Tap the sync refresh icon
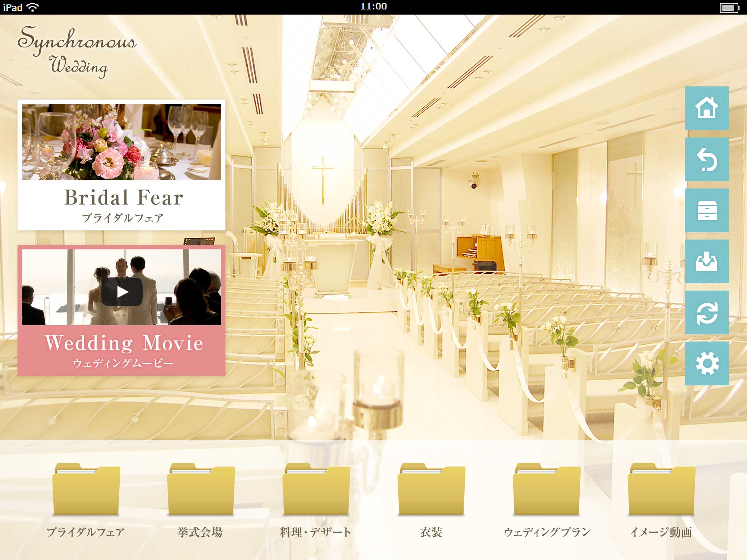This screenshot has height=560, width=747. coord(707,312)
